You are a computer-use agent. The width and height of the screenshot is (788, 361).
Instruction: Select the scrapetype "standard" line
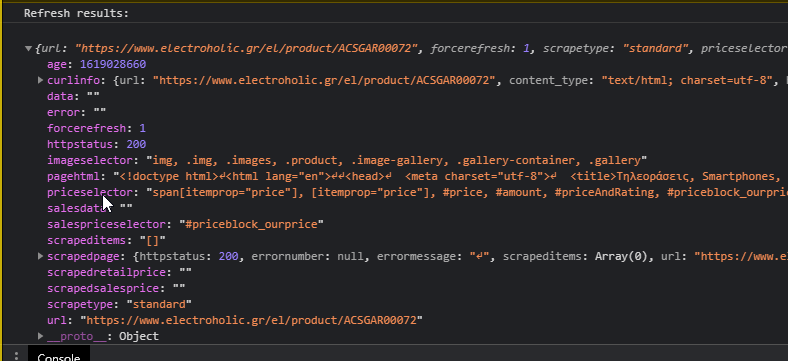[x=120, y=304]
